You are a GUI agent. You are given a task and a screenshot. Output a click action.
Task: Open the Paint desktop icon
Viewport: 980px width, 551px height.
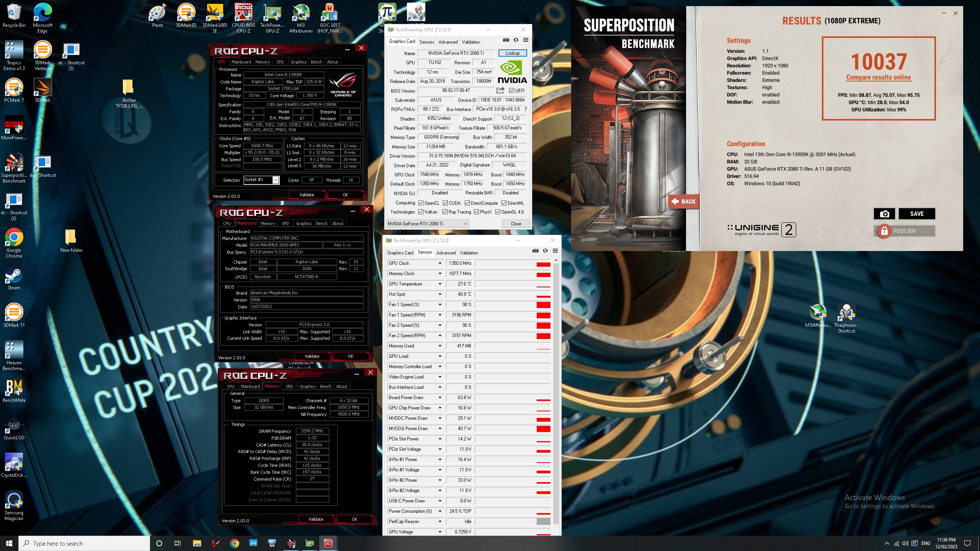pyautogui.click(x=157, y=15)
